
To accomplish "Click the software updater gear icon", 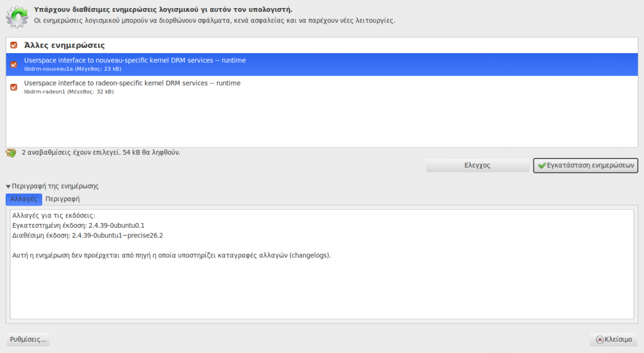I will [x=17, y=16].
